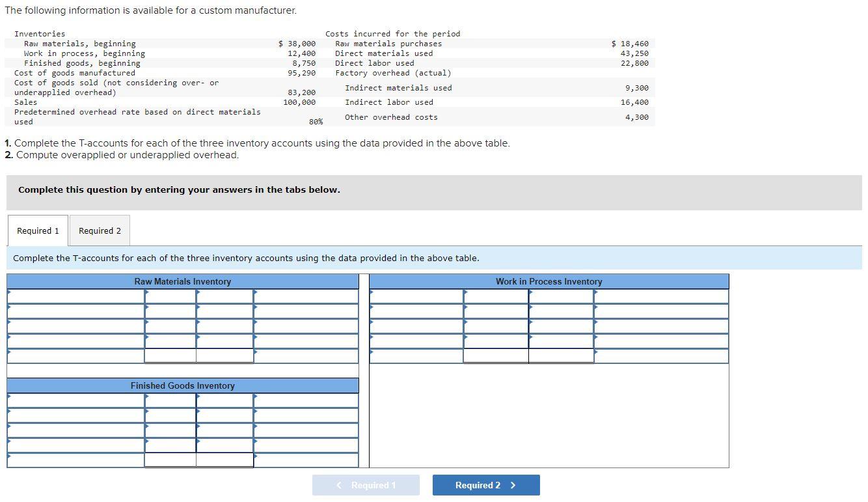Click the 16,400 indirect labor used value
The image size is (868, 502).
(634, 102)
